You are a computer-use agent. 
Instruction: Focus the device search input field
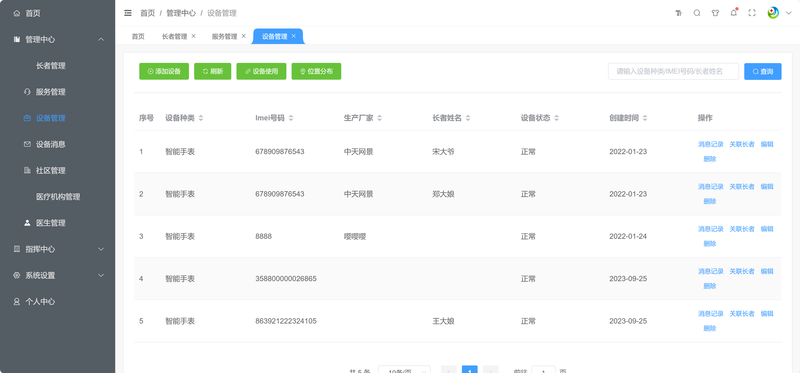[673, 71]
